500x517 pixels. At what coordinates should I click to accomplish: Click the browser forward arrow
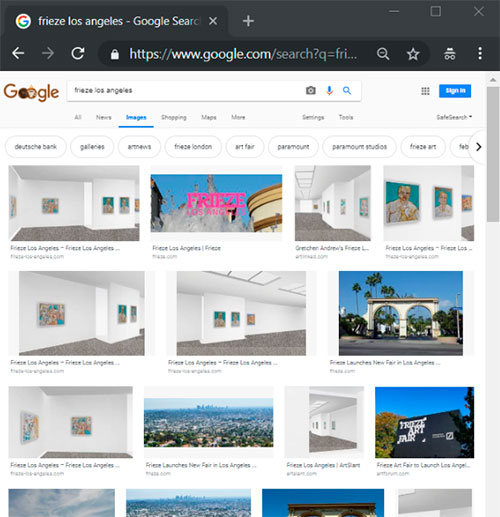[48, 53]
